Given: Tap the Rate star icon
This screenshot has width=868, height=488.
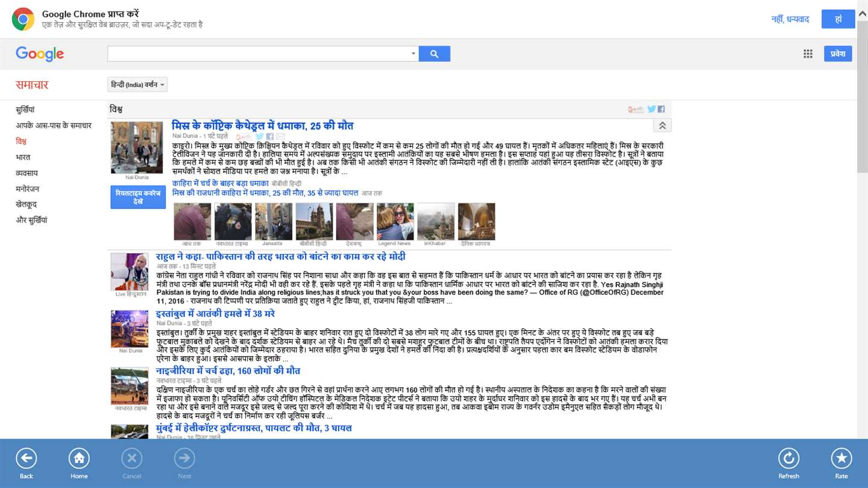Looking at the screenshot, I should click(x=841, y=459).
